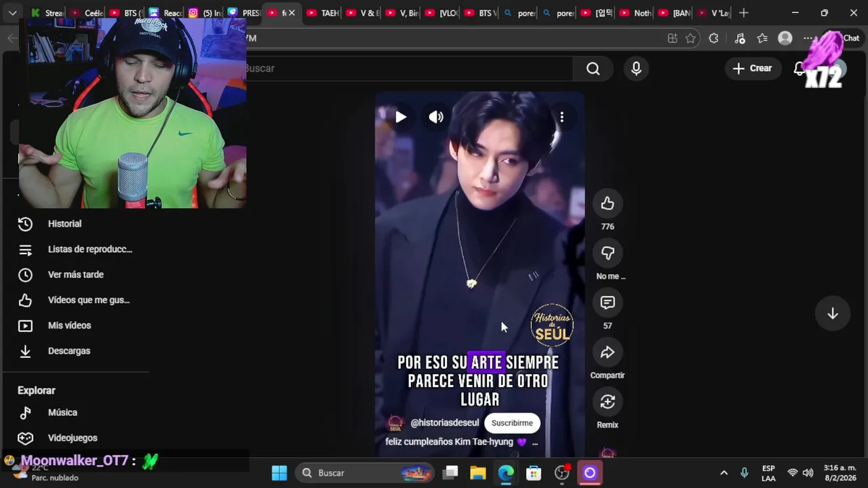Screen dimensions: 868x488
Task: Open the ESP LAA language switcher
Action: coord(768,473)
